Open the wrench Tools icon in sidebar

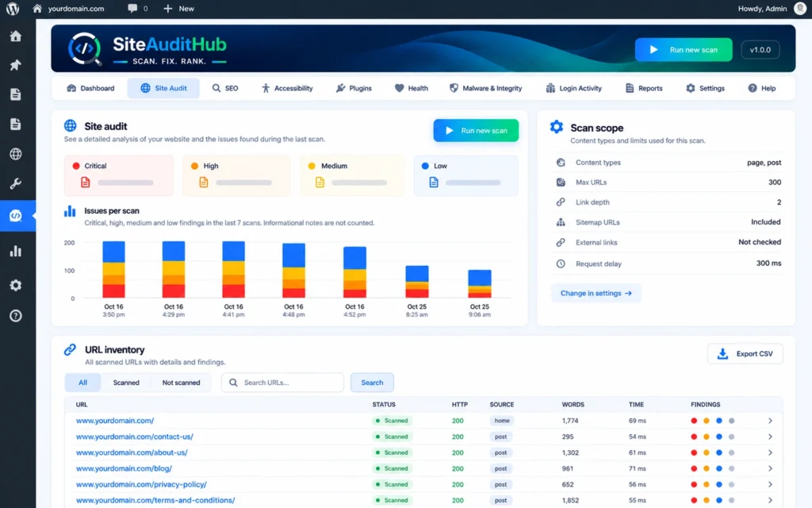tap(16, 184)
